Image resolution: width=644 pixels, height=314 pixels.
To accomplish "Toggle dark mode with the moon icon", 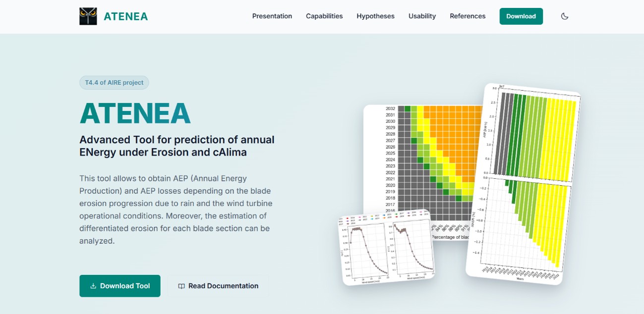I will pos(565,16).
